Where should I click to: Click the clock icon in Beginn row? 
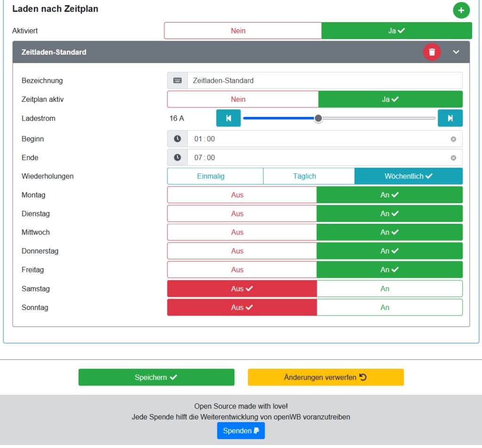(x=177, y=139)
